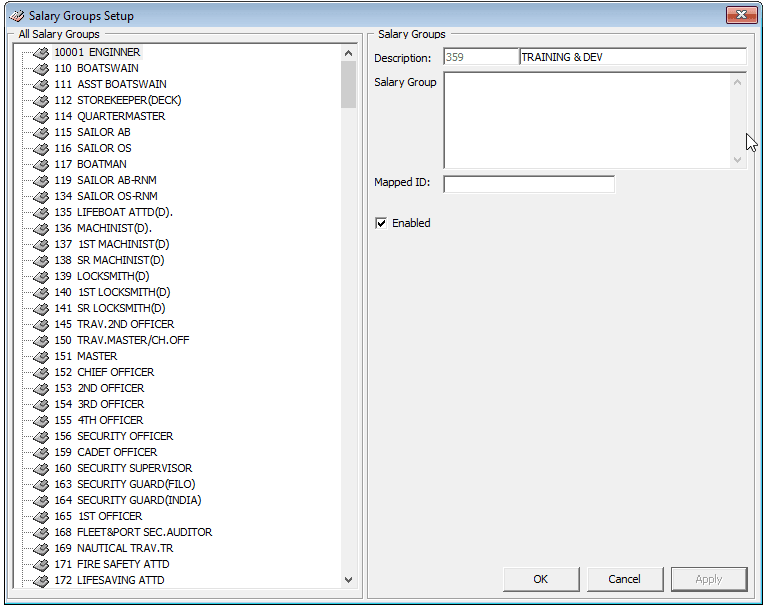
Task: Click the icon next to 115 SAILOR AB
Action: pyautogui.click(x=41, y=133)
